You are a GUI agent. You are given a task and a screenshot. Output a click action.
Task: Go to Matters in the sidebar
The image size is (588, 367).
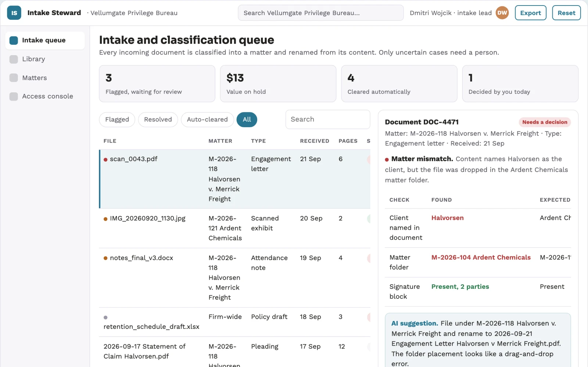[x=45, y=78]
